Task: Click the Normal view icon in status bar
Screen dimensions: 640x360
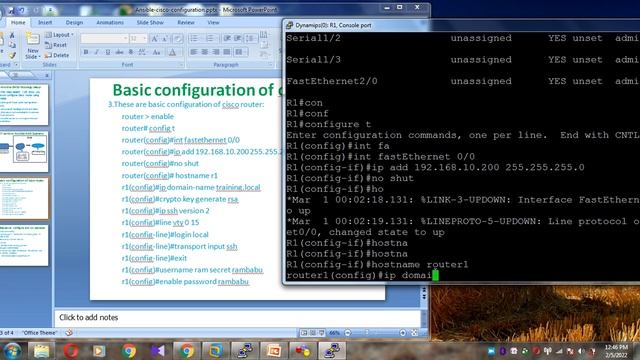Action: 304,333
